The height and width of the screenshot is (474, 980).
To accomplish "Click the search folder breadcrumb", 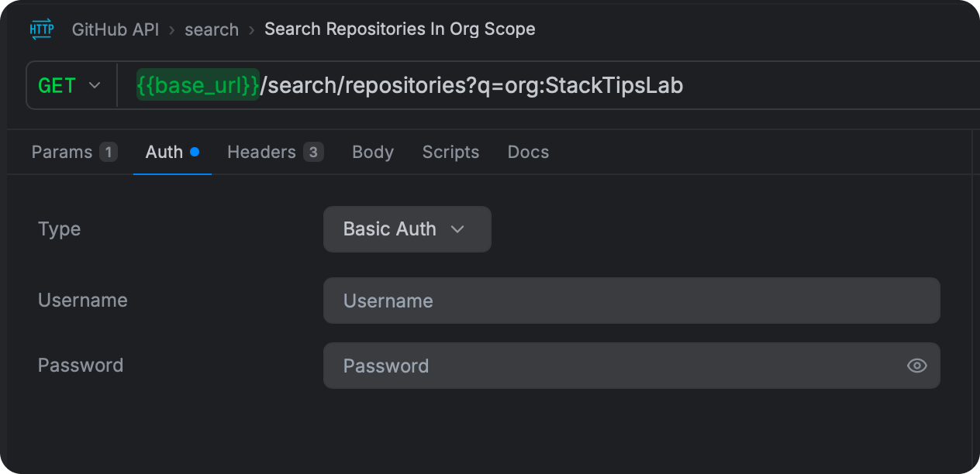I will click(212, 29).
